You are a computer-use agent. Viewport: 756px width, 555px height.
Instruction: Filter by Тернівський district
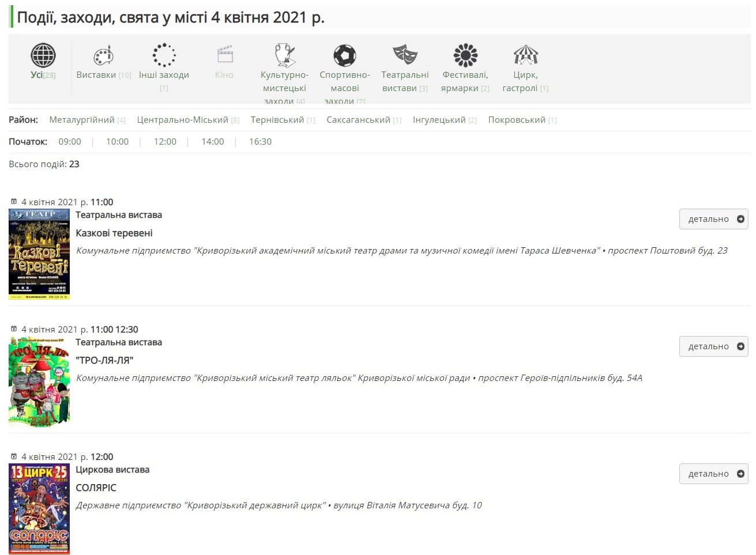coord(283,120)
